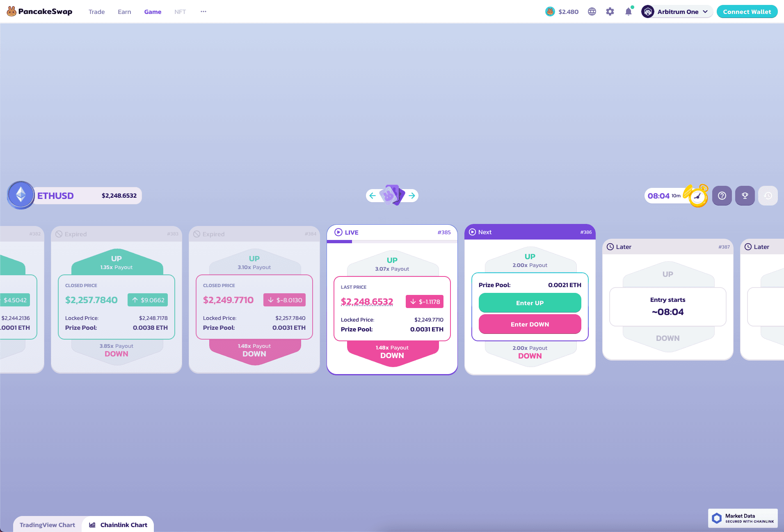784x532 pixels.
Task: Open the Earn menu
Action: [124, 12]
